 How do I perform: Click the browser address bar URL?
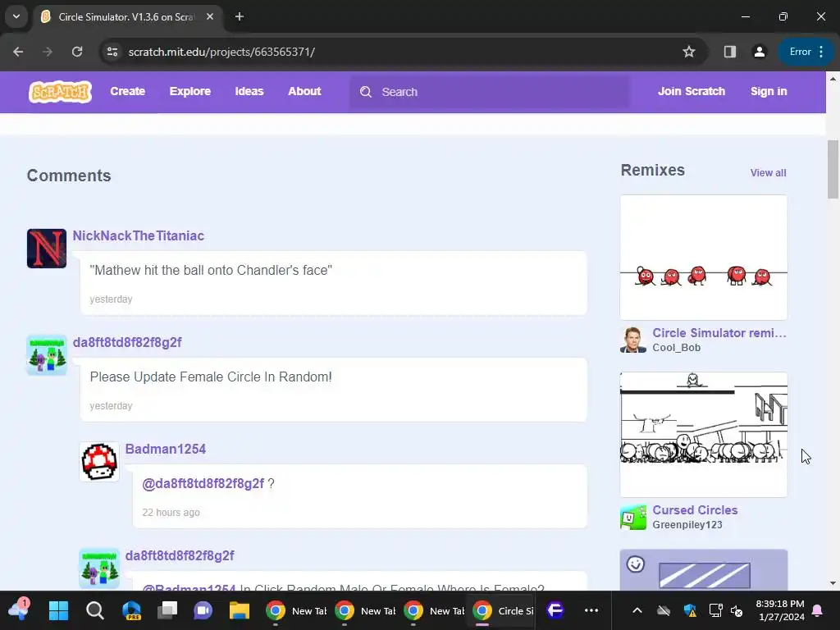click(221, 52)
